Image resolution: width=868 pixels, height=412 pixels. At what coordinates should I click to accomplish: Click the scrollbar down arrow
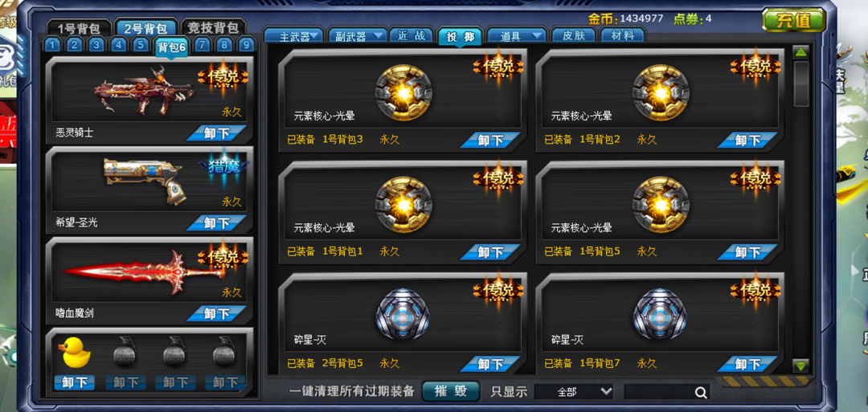coord(800,365)
